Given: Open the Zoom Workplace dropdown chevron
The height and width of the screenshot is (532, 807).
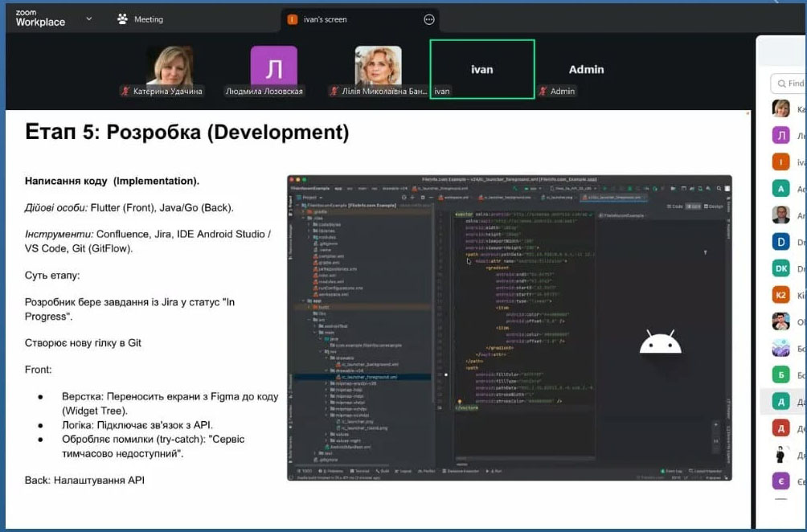Looking at the screenshot, I should [x=88, y=18].
